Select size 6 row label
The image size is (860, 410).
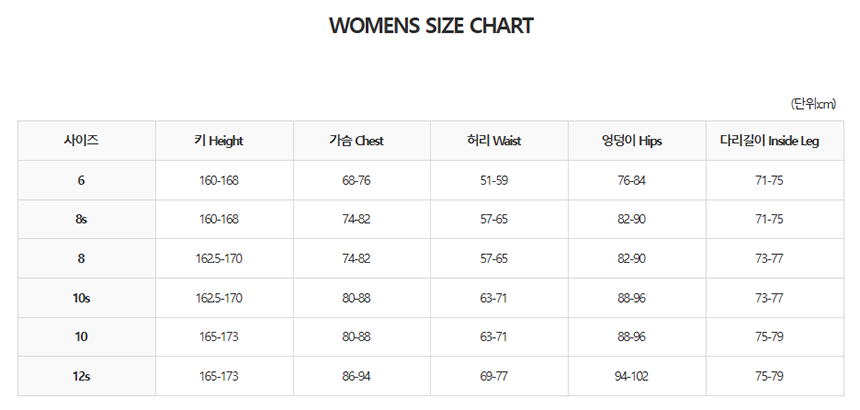click(x=81, y=180)
